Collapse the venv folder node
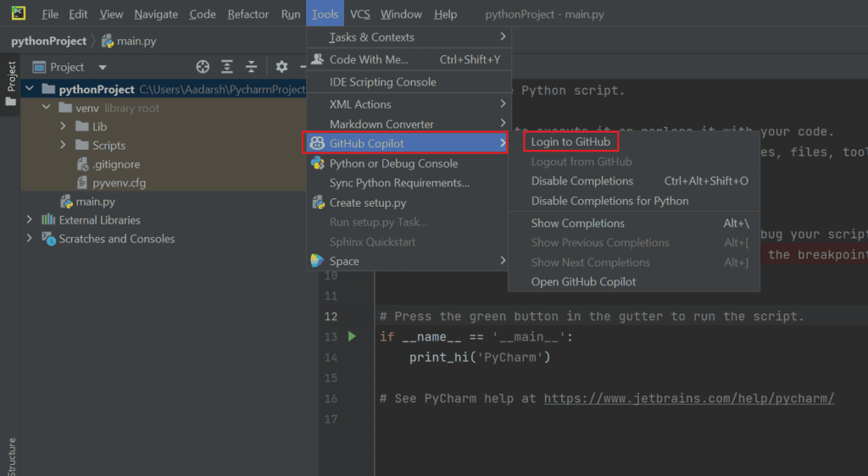 [x=47, y=108]
